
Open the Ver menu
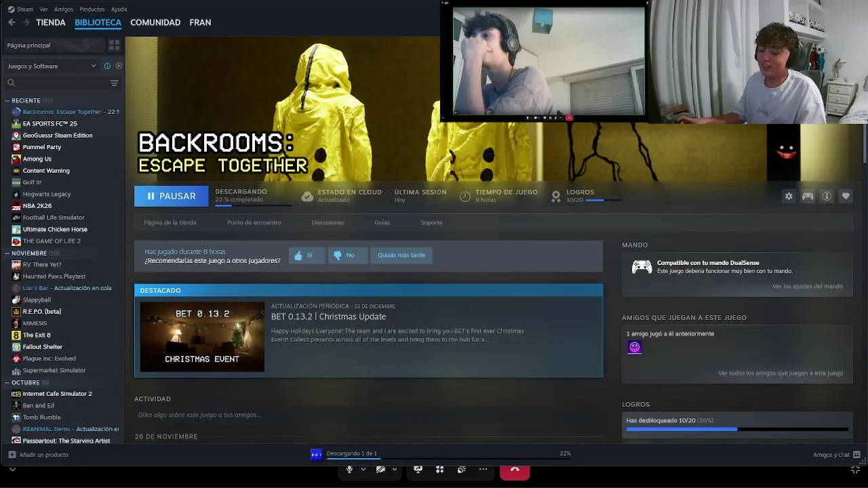43,9
